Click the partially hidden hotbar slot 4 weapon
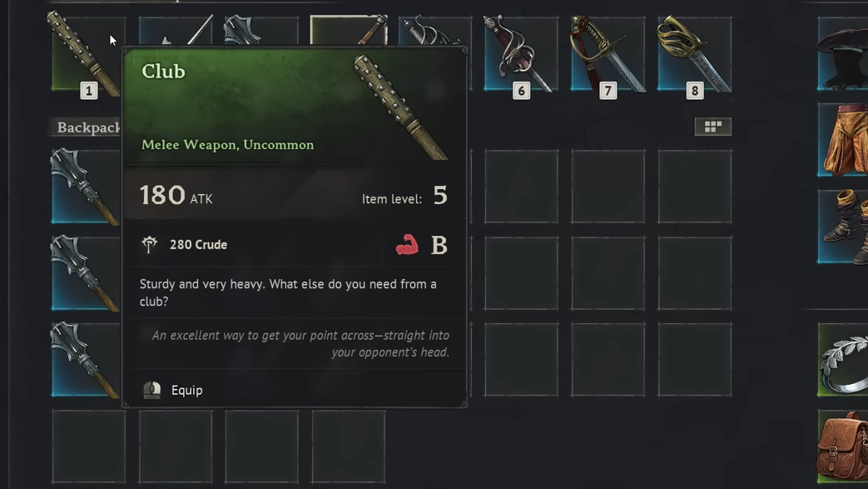 pos(348,31)
